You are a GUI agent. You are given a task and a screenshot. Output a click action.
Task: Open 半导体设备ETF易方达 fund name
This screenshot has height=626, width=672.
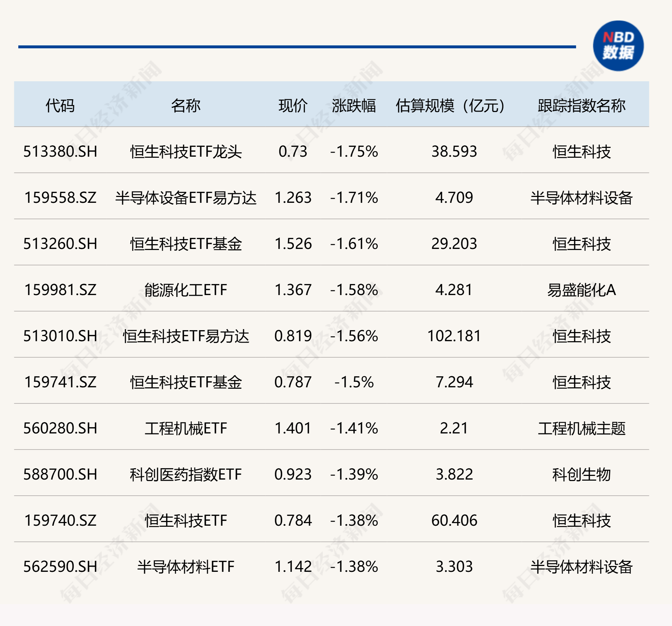[x=186, y=198]
